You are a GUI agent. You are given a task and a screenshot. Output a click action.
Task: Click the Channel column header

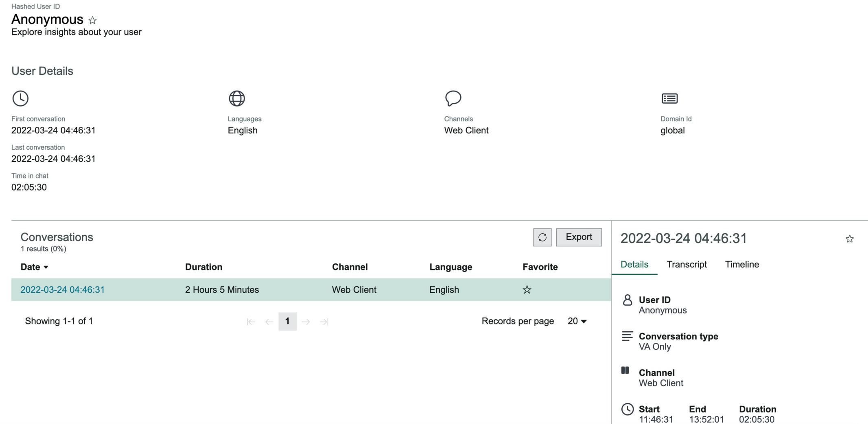click(x=350, y=267)
